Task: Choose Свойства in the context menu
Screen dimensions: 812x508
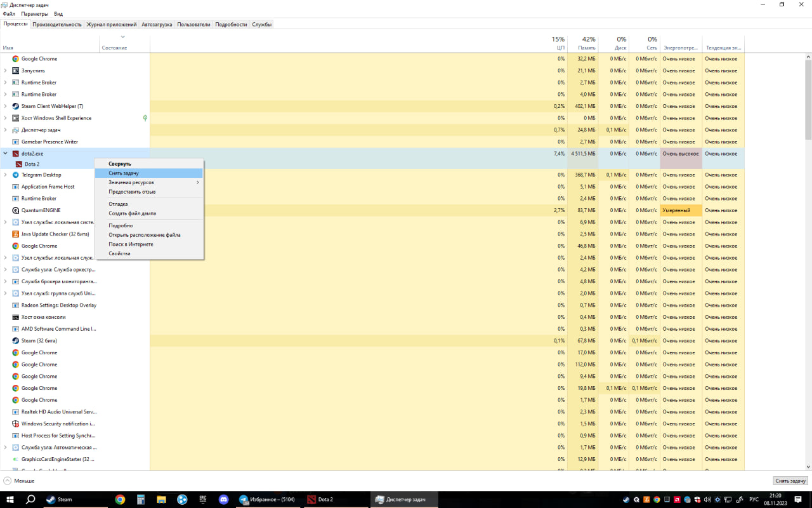Action: click(149, 253)
